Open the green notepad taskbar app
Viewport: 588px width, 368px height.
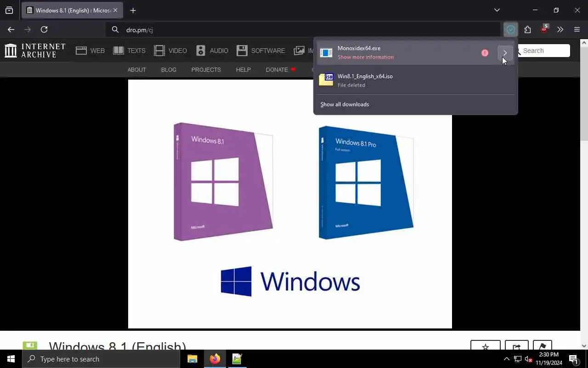coord(237,359)
